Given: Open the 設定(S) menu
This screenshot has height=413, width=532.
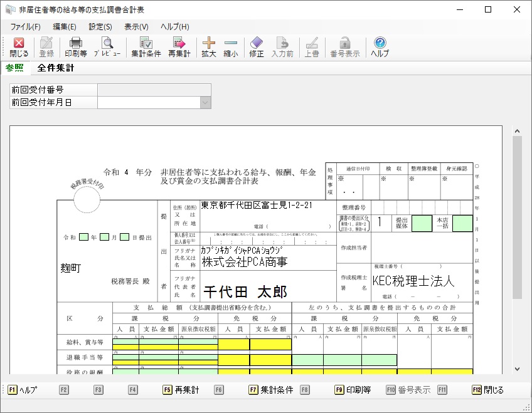Looking at the screenshot, I should coord(100,27).
